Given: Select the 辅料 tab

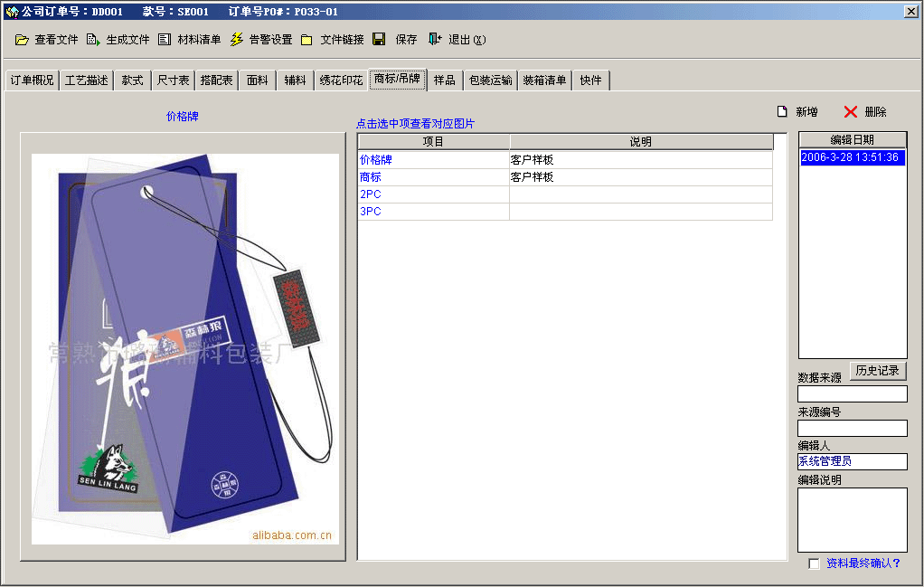Looking at the screenshot, I should (295, 80).
